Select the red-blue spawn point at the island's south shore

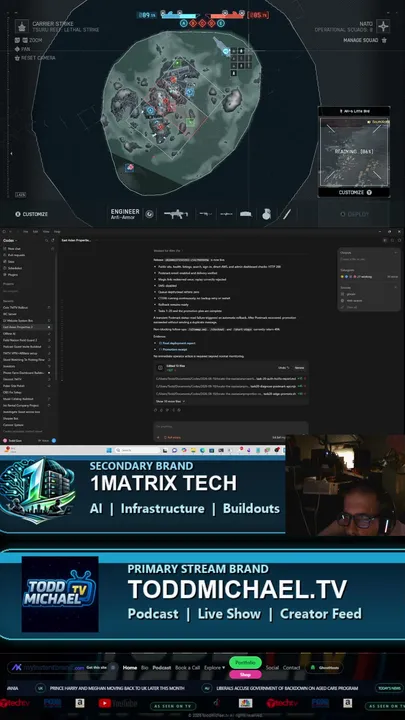click(x=129, y=169)
